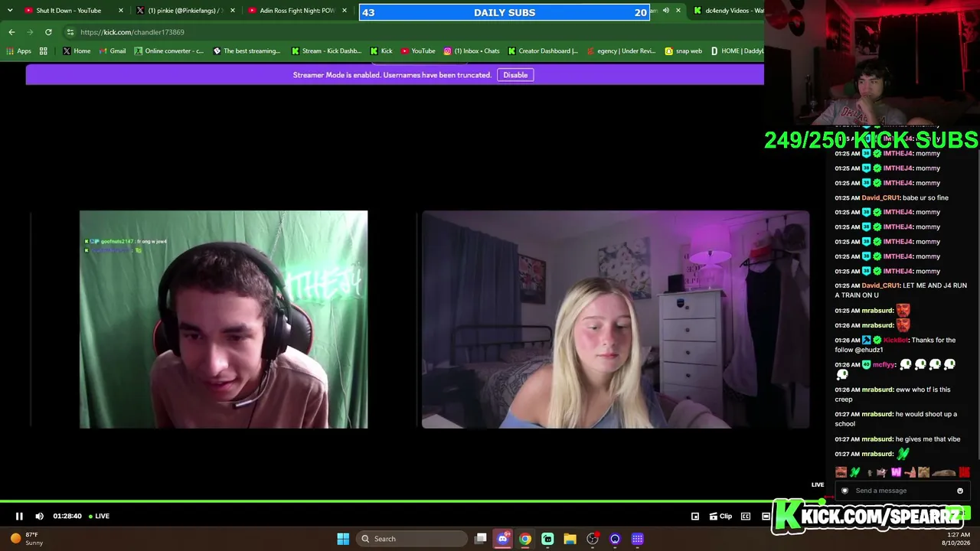Open the 'egency | Under Revi...' bookmark
980x551 pixels.
pyautogui.click(x=621, y=51)
